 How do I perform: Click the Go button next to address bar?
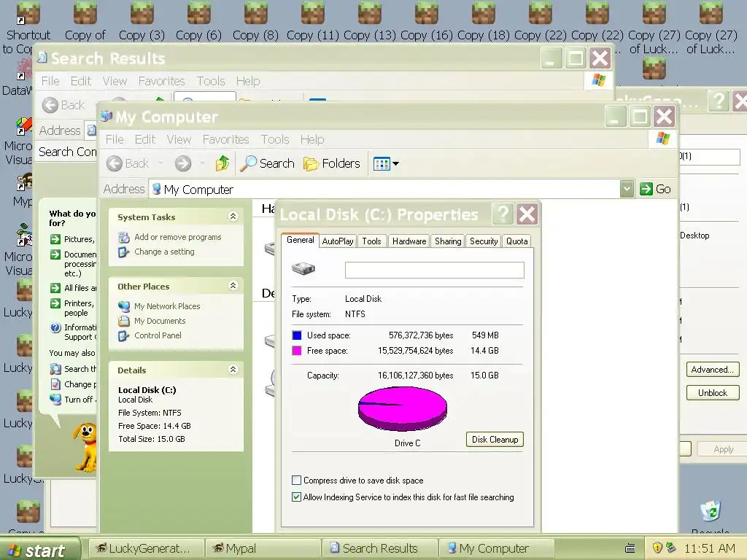pos(655,189)
